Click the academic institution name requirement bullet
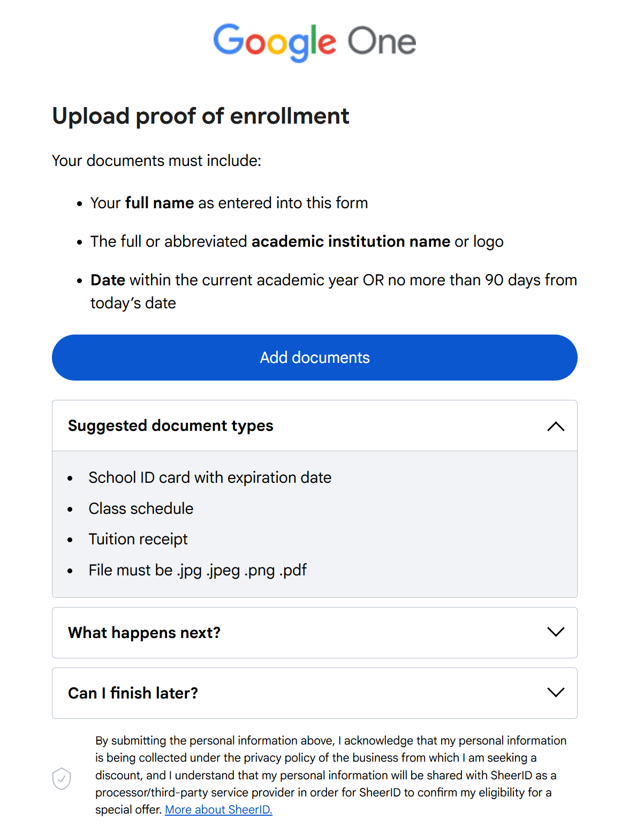This screenshot has width=644, height=835. pyautogui.click(x=297, y=241)
